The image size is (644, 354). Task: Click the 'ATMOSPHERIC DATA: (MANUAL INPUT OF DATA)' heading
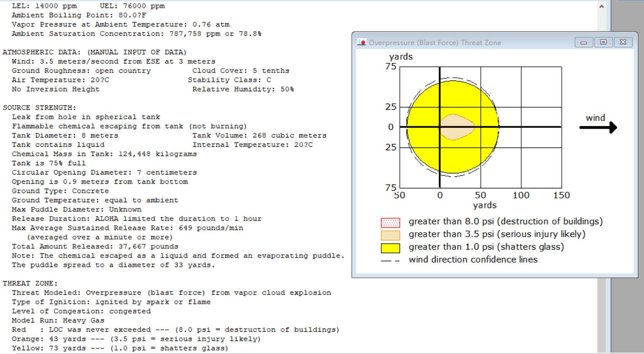point(94,52)
